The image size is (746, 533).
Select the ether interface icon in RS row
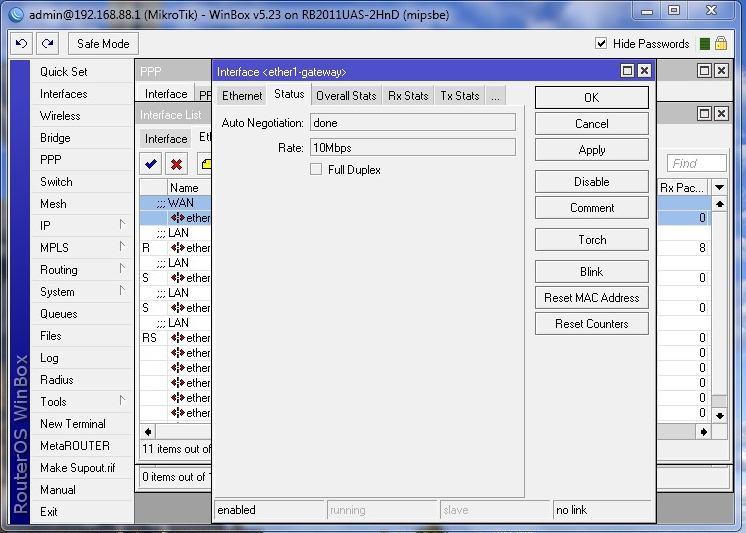(178, 337)
